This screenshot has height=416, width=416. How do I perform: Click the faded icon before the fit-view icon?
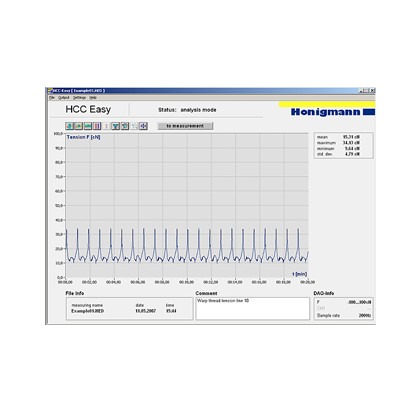134,126
